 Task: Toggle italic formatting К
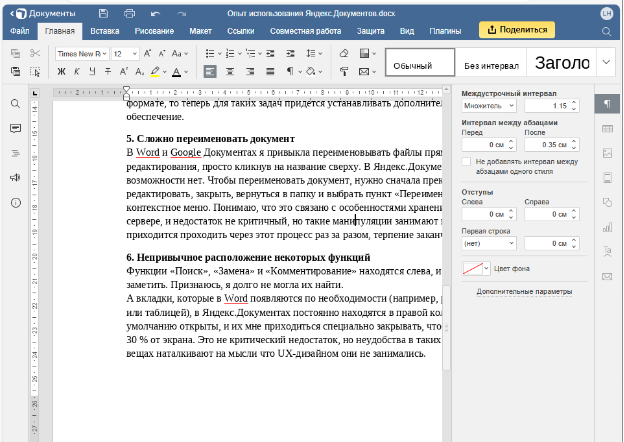click(77, 72)
